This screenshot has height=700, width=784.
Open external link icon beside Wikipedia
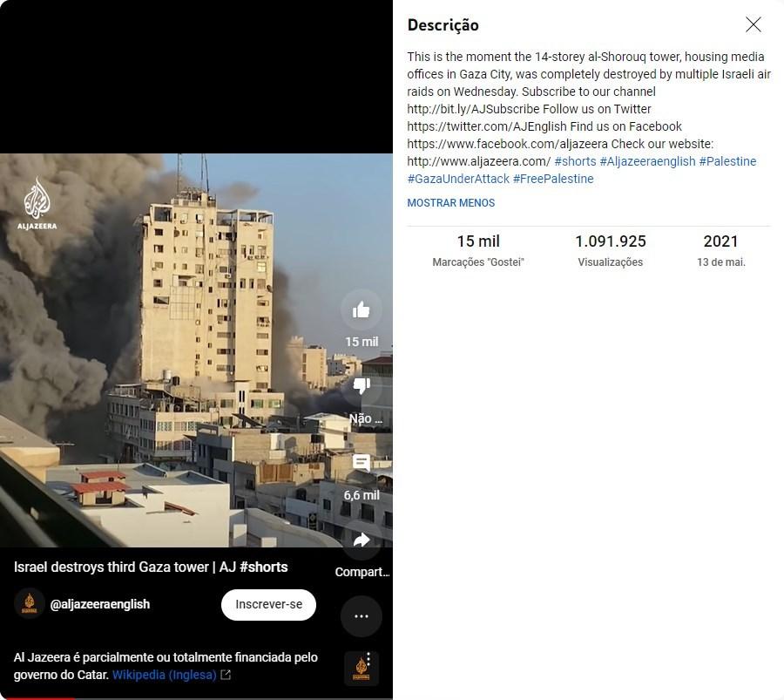point(226,675)
